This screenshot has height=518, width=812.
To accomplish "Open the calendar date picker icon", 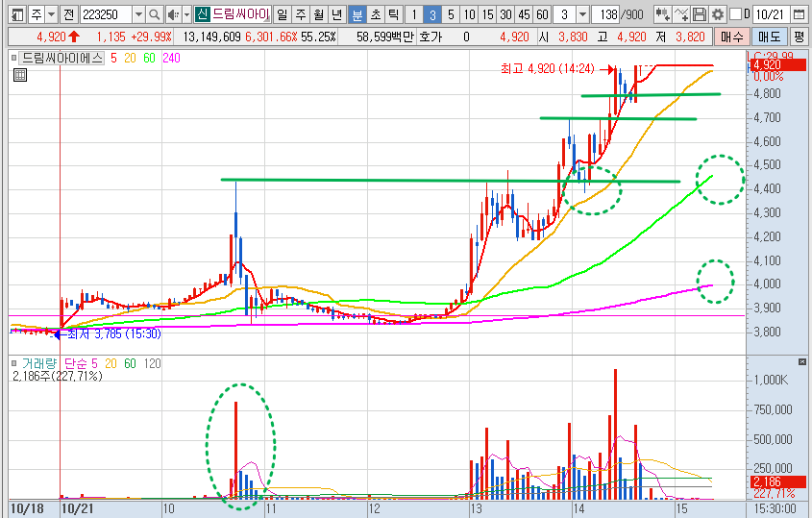I will 800,14.
